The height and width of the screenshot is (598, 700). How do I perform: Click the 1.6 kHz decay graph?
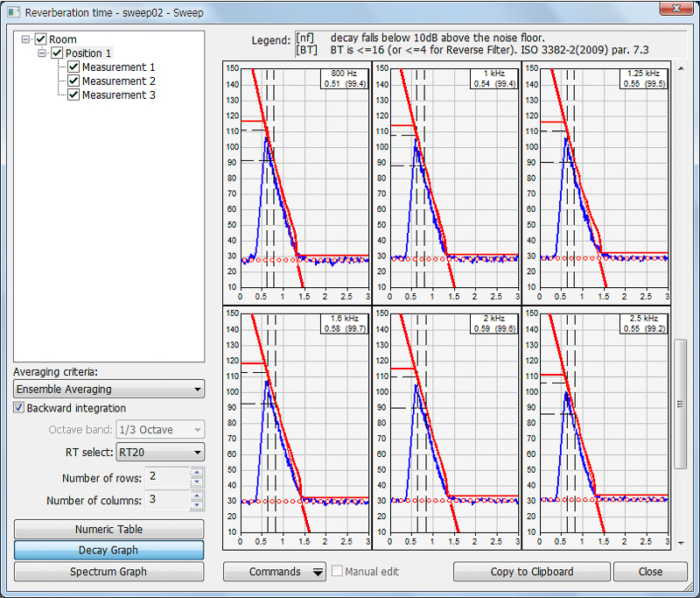[x=297, y=428]
